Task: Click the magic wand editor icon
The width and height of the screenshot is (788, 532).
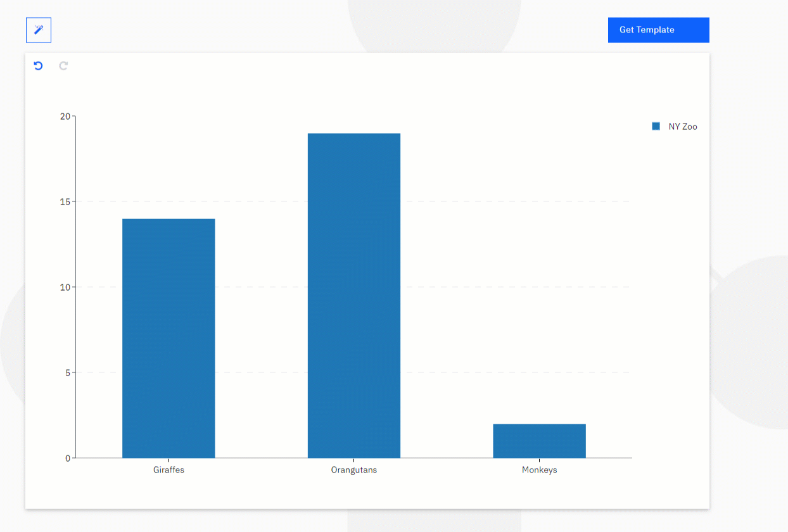Action: click(x=39, y=30)
